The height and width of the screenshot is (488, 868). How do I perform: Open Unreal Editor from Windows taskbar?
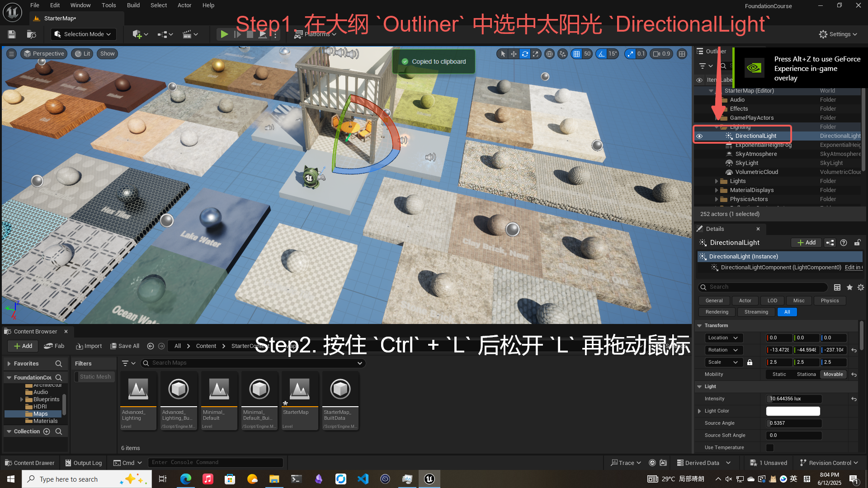pyautogui.click(x=429, y=479)
